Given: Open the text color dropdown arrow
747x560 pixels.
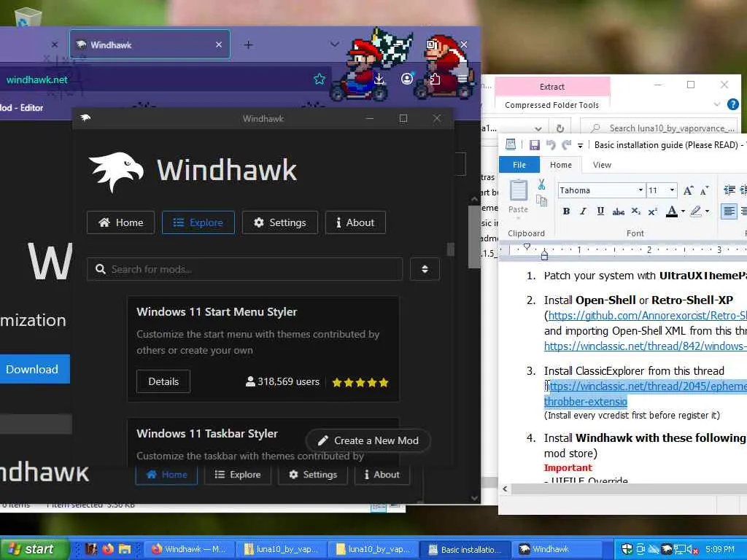Looking at the screenshot, I should pos(683,211).
